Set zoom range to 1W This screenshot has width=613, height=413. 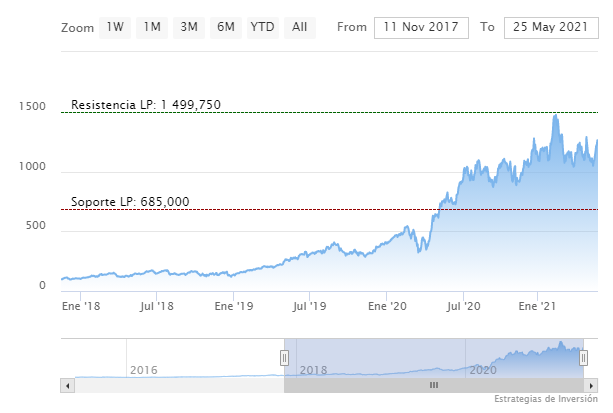(115, 27)
